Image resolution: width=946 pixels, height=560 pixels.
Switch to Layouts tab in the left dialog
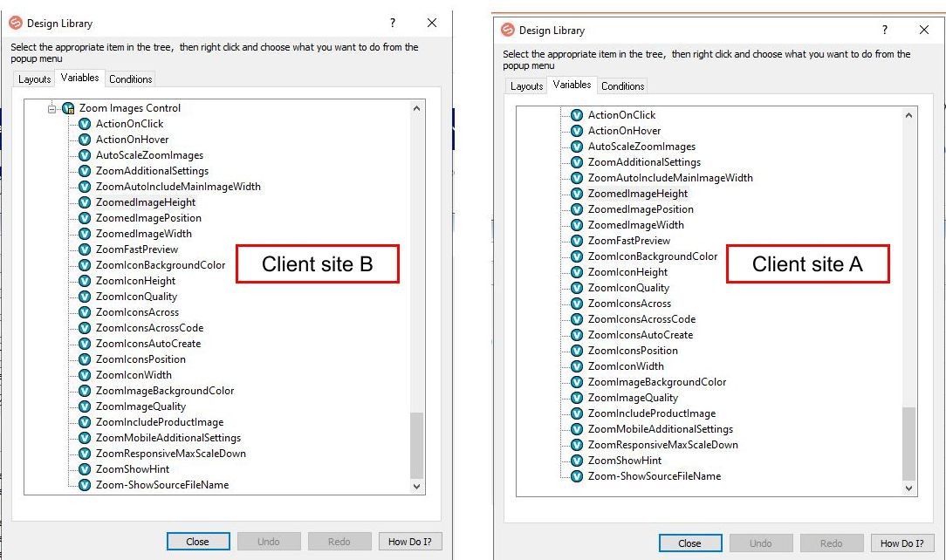35,79
